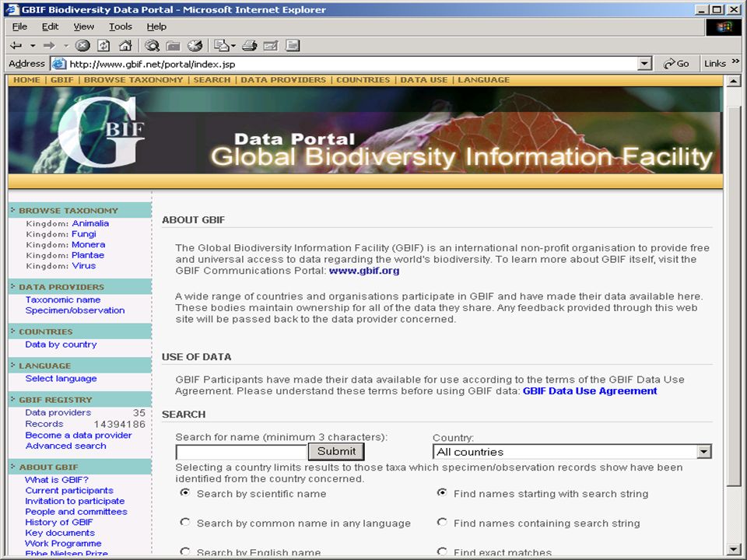Open the Data by country link
The image size is (747, 560).
(61, 345)
